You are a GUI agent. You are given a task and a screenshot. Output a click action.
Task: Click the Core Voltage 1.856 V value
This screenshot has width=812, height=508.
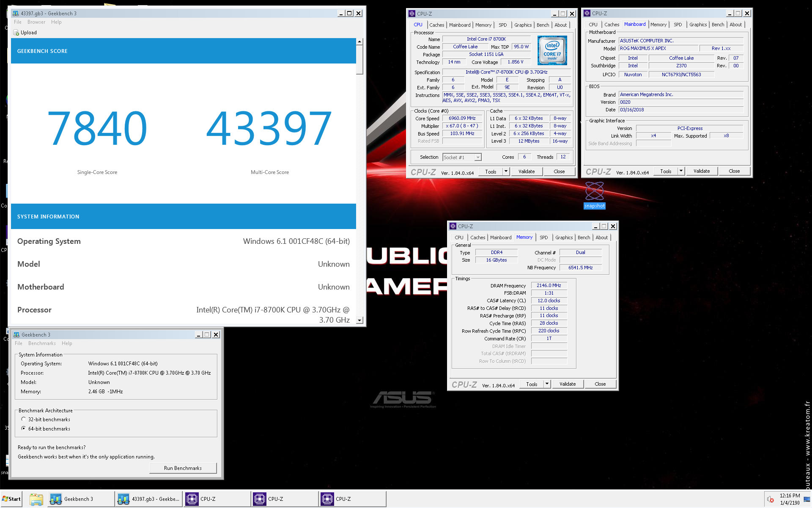pos(515,62)
